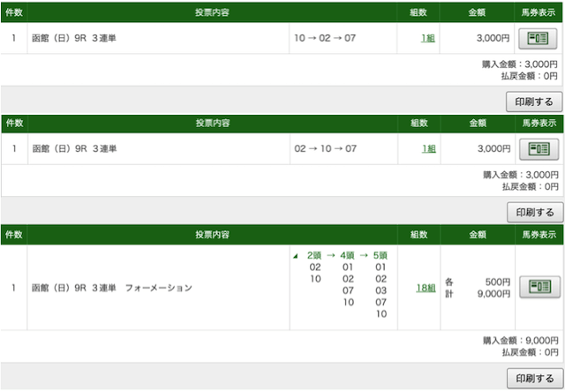Select the 5頭 column header
Viewport: 565px width, 392px height.
point(380,255)
